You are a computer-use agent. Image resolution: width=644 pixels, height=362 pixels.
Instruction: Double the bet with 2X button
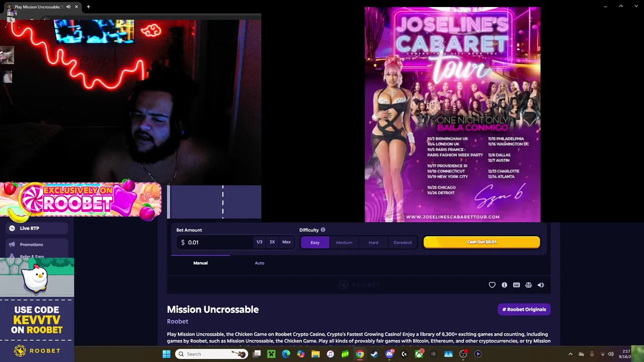pyautogui.click(x=272, y=242)
